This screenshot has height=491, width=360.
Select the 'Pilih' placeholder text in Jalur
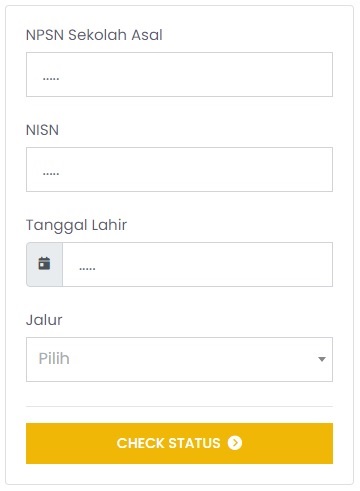pyautogui.click(x=54, y=359)
